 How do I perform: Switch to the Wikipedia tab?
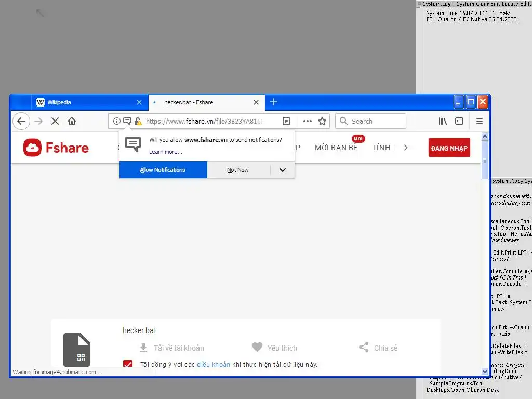pos(90,102)
